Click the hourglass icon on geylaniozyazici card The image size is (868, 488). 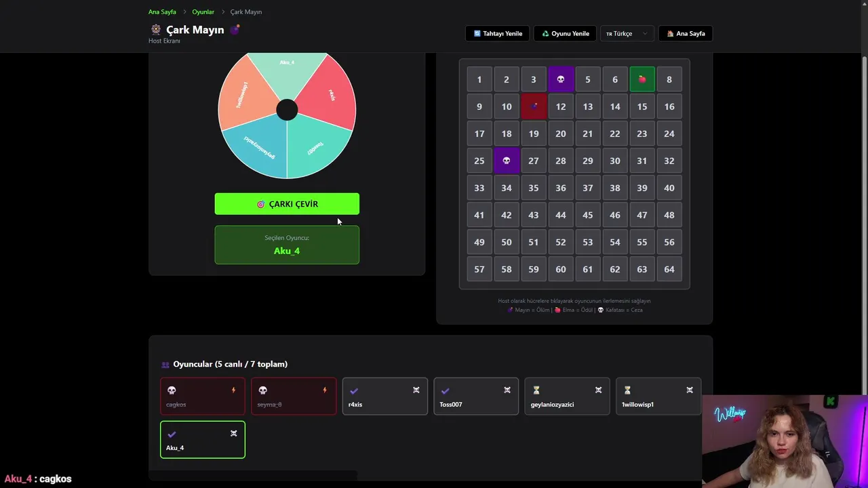[536, 390]
